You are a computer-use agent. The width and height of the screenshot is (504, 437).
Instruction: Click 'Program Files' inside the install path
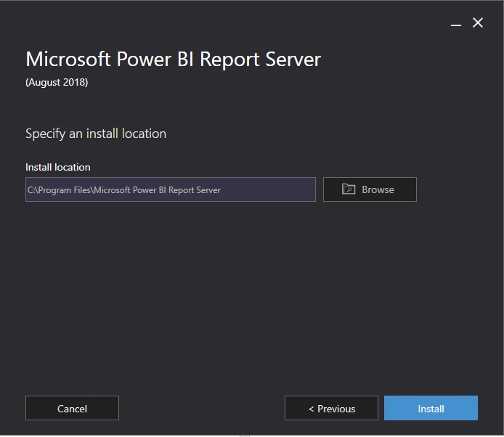coord(65,190)
